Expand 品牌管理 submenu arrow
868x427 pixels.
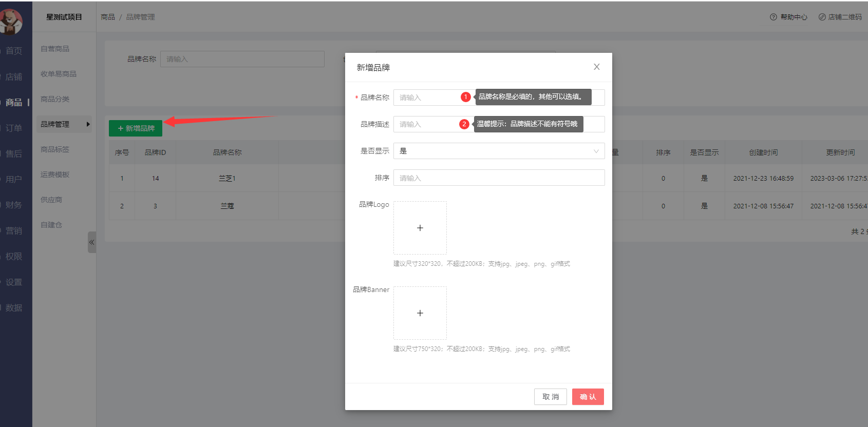tap(88, 124)
